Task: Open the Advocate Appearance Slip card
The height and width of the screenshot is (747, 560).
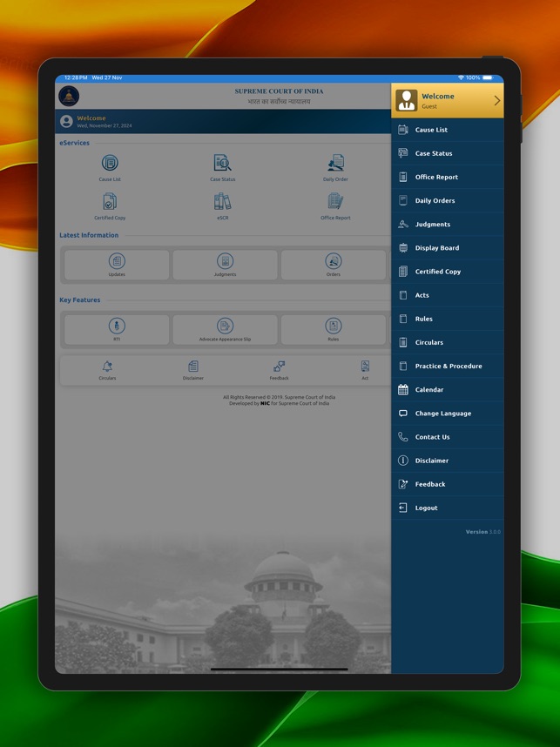Action: tap(225, 330)
